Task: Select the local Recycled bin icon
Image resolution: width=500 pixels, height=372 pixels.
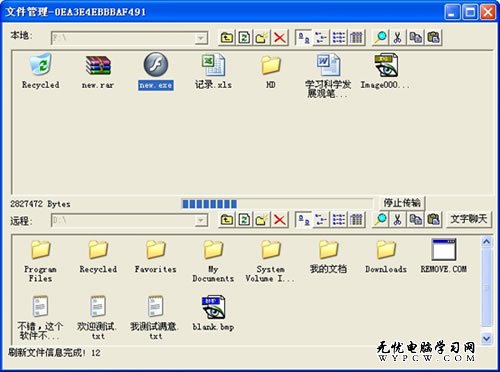Action: (x=41, y=71)
